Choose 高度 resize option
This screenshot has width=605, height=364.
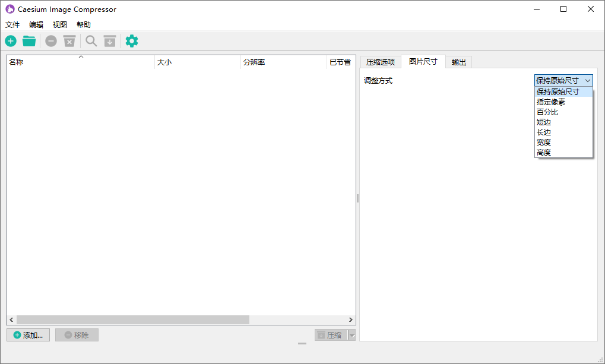(563, 153)
